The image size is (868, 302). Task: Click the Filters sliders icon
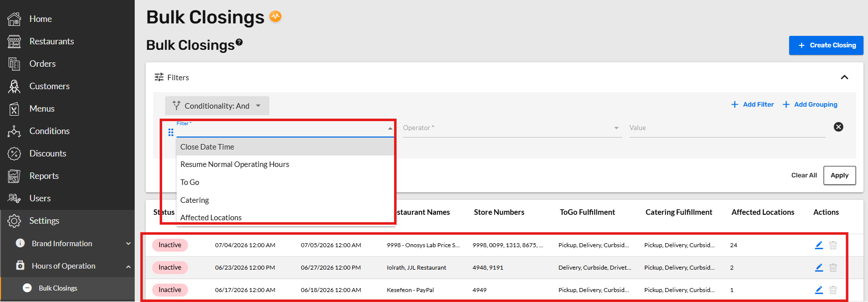159,77
